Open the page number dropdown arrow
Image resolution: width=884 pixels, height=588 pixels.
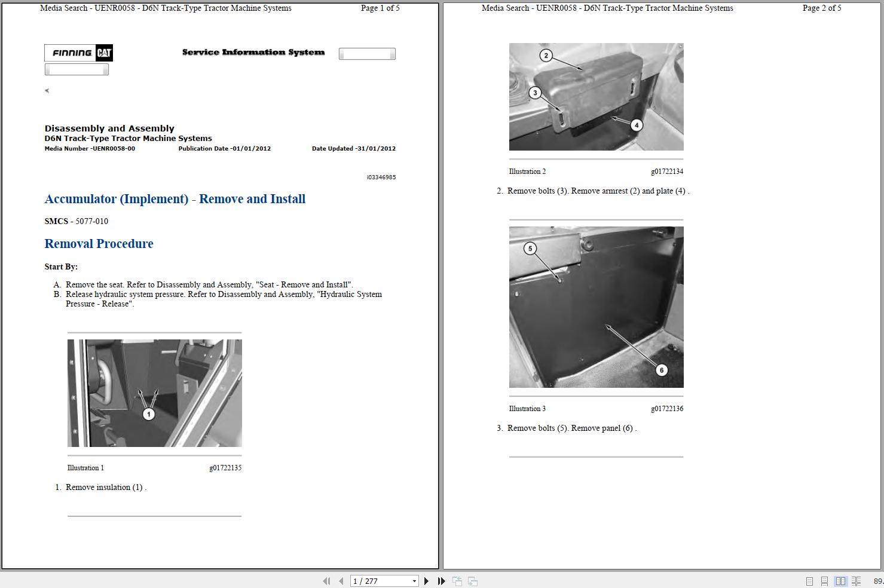pyautogui.click(x=414, y=581)
